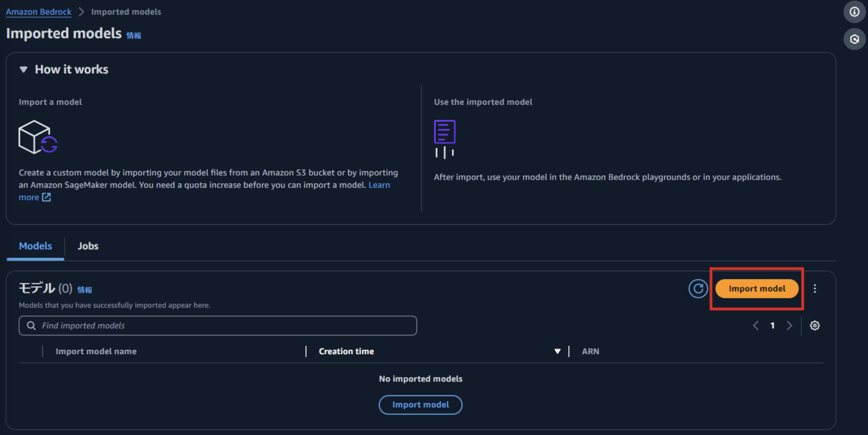Click the orange Import model button
Image resolution: width=868 pixels, height=435 pixels.
point(757,289)
